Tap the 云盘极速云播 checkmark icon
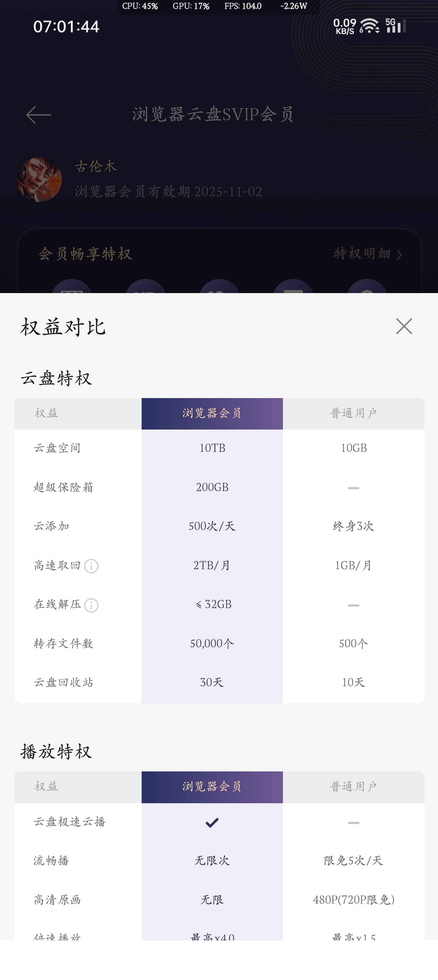Image resolution: width=438 pixels, height=980 pixels. tap(212, 822)
